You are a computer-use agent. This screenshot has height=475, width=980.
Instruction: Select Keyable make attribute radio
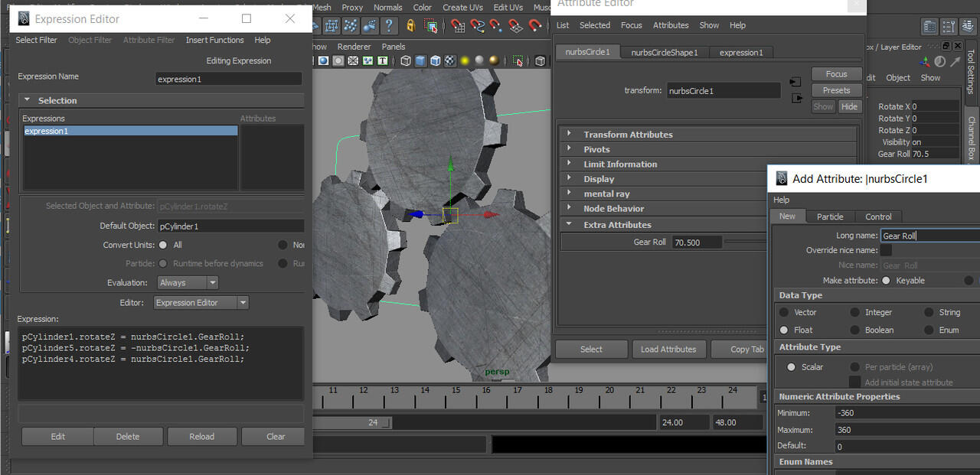coord(886,280)
